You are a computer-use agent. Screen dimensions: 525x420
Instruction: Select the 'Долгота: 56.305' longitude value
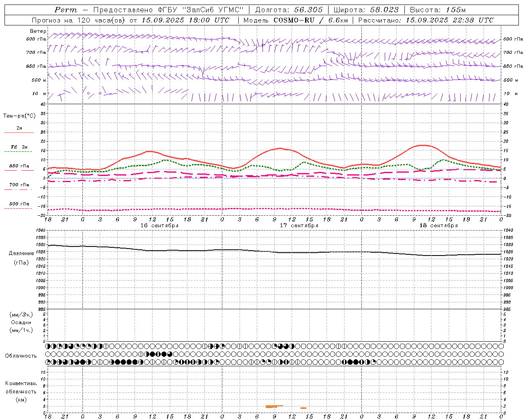[x=289, y=10]
